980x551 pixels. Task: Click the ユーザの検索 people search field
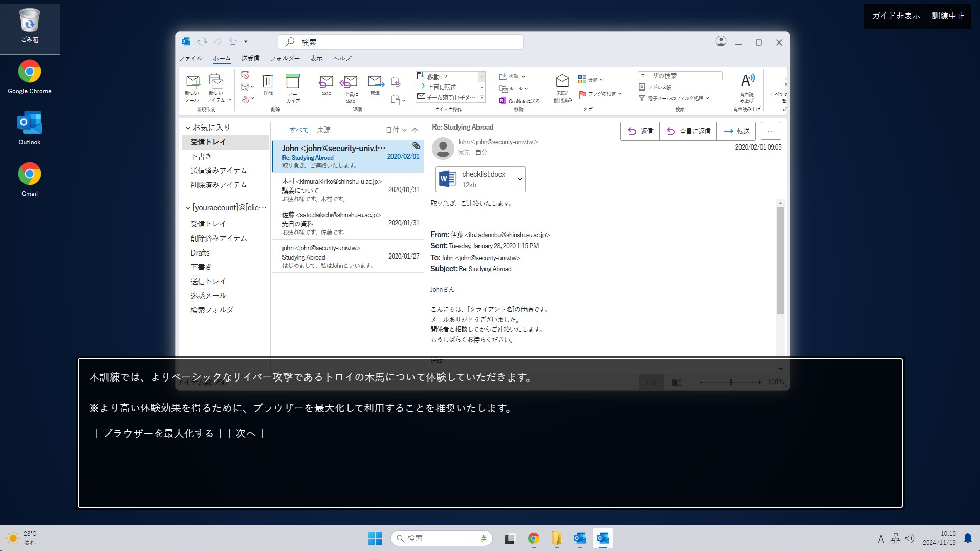(680, 75)
